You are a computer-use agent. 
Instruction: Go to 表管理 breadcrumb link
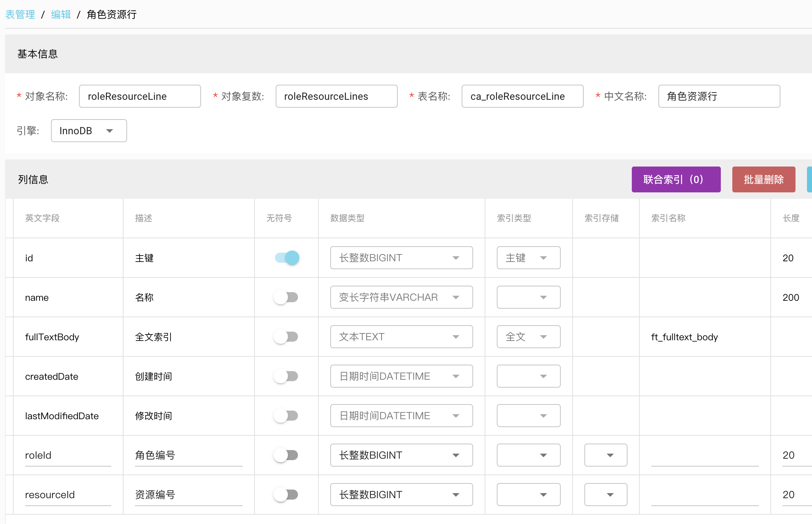coord(20,14)
